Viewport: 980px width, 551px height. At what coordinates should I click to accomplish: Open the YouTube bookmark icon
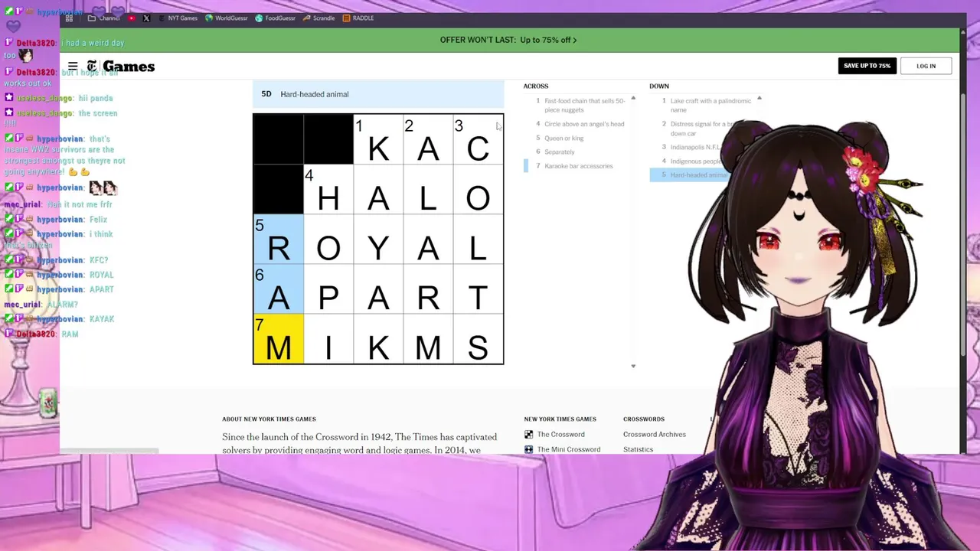point(132,18)
